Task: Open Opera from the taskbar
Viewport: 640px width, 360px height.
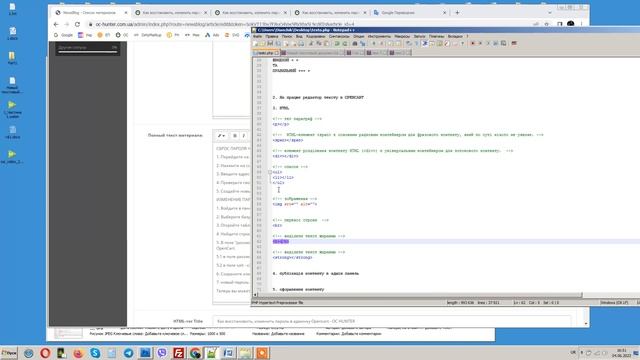Action: pos(45,353)
